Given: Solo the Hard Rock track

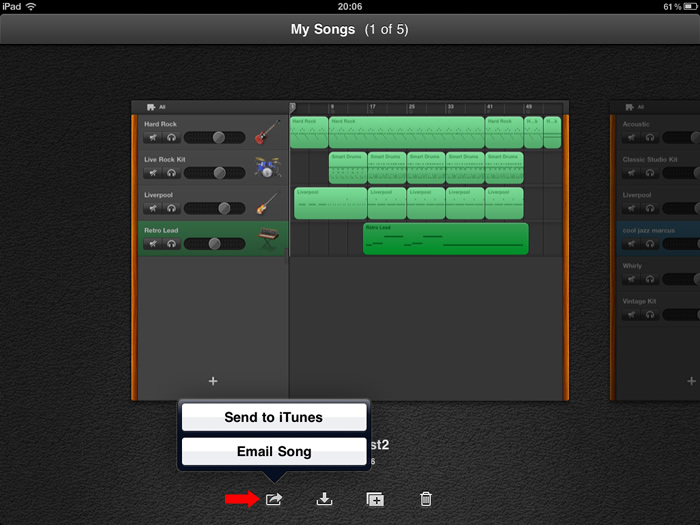Looking at the screenshot, I should click(171, 138).
